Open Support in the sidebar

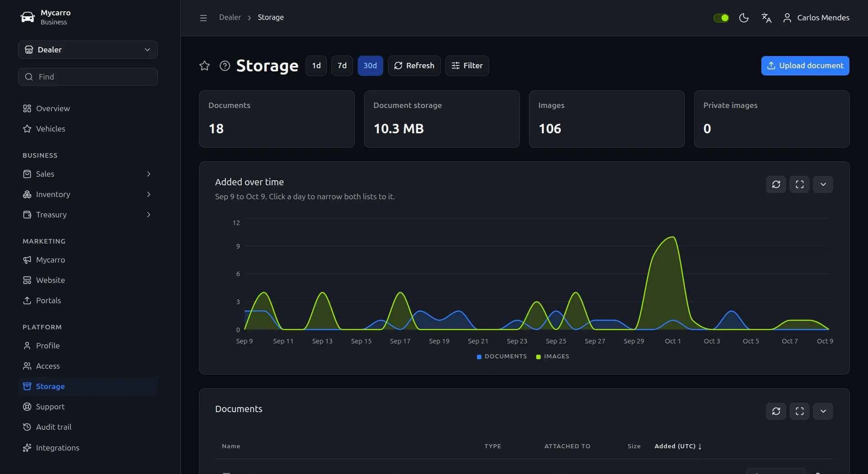(88, 407)
